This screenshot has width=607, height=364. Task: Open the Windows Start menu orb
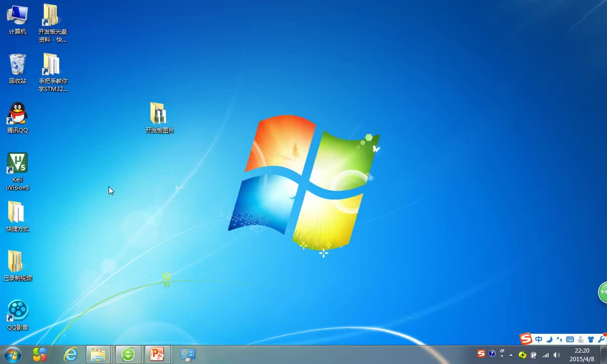(12, 354)
